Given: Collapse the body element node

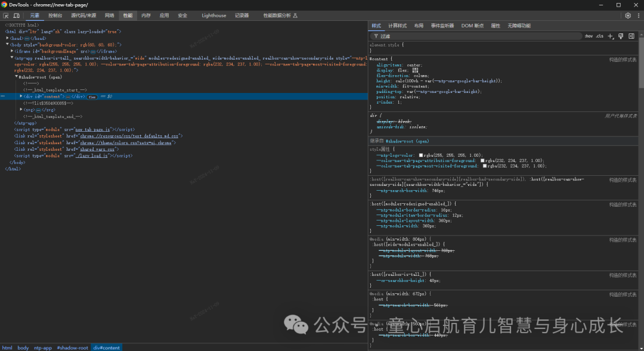Looking at the screenshot, I should coord(7,44).
